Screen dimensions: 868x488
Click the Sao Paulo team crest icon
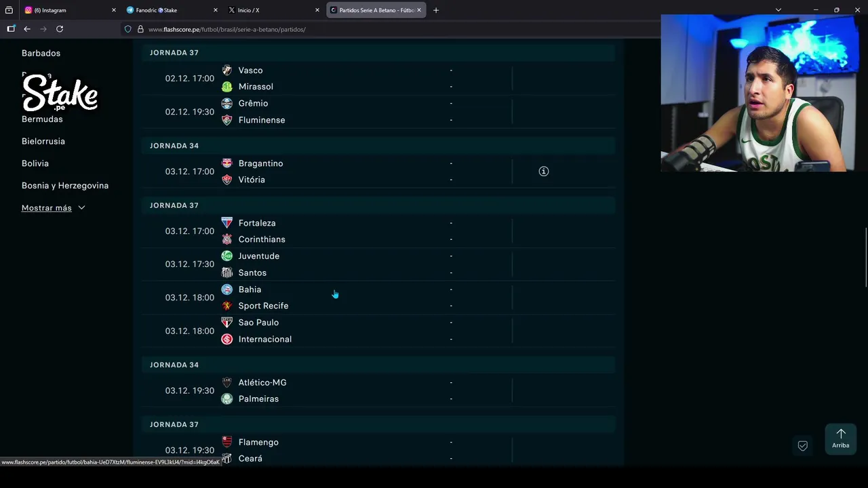[227, 323]
